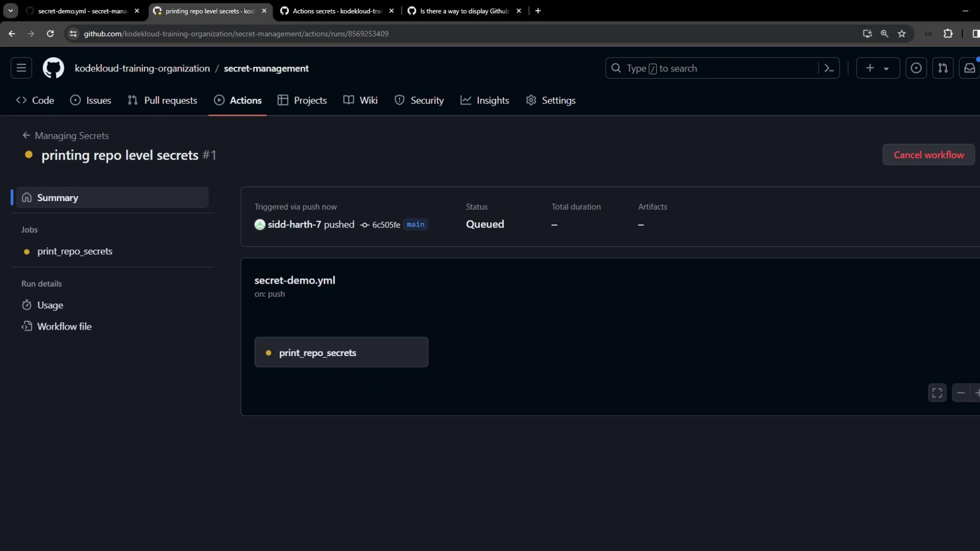Bookmark this page with the star icon
980x551 pixels.
(x=902, y=34)
